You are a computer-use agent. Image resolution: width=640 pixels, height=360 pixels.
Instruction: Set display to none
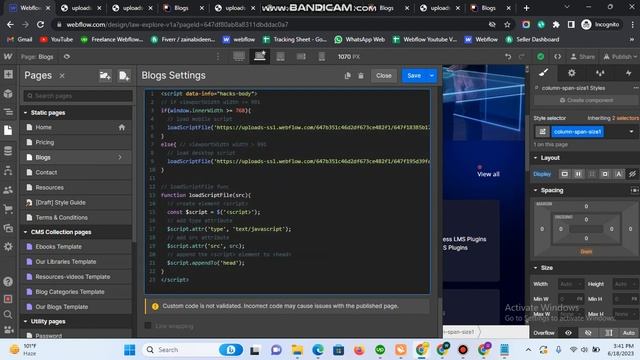tap(632, 174)
